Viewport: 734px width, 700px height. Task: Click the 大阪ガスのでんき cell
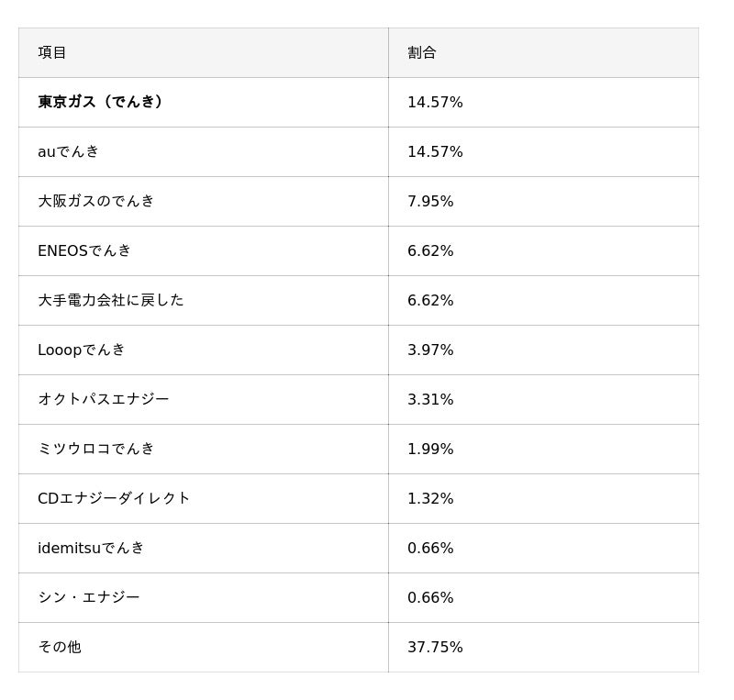tap(96, 201)
